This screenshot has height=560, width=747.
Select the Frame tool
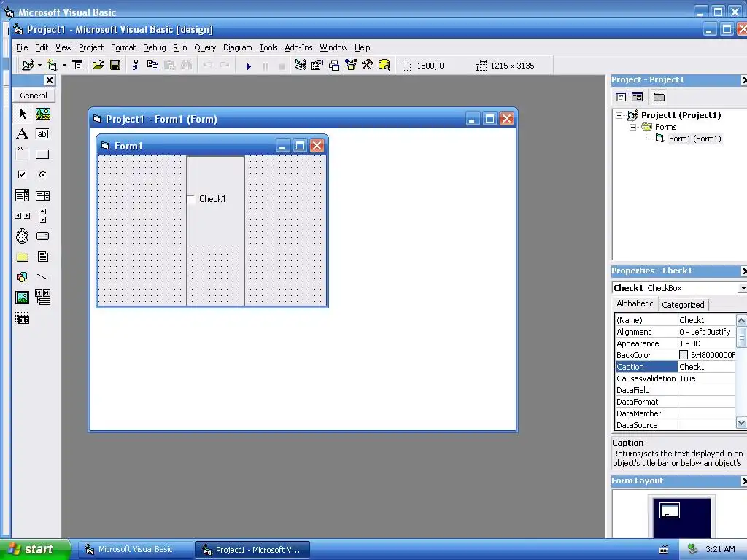tap(23, 155)
